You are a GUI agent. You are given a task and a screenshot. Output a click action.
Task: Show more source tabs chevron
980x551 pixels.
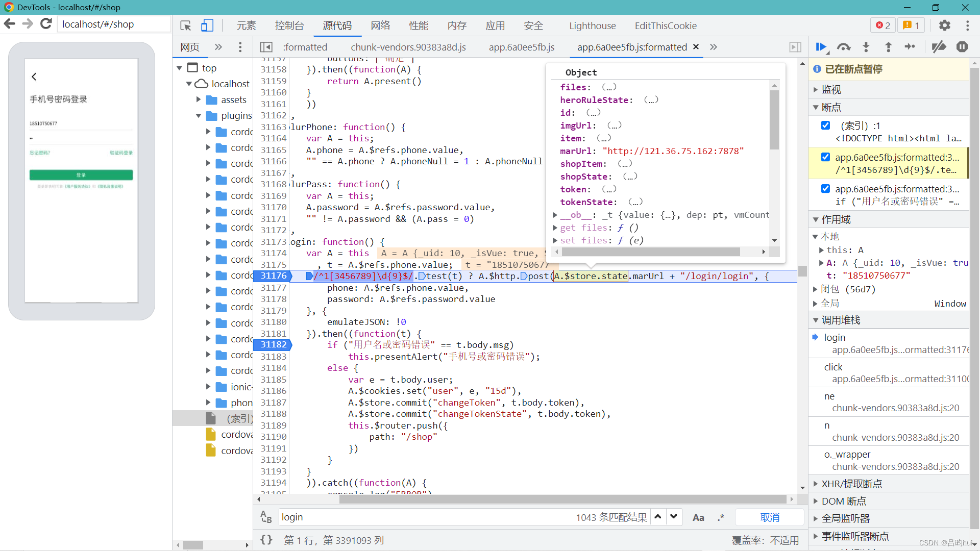(714, 47)
